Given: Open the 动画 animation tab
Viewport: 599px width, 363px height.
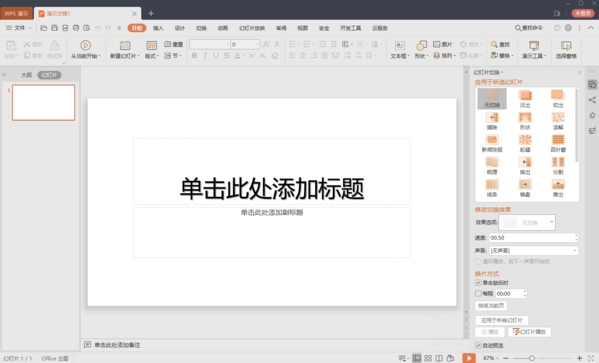Looking at the screenshot, I should click(222, 28).
